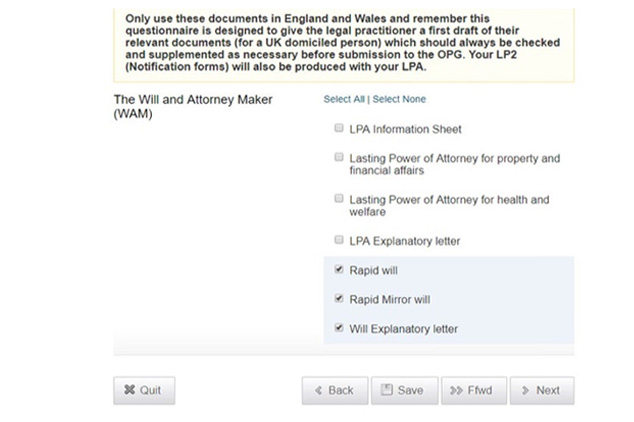
Task: Deselect the Rapid Mirror will checkbox
Action: click(x=339, y=299)
